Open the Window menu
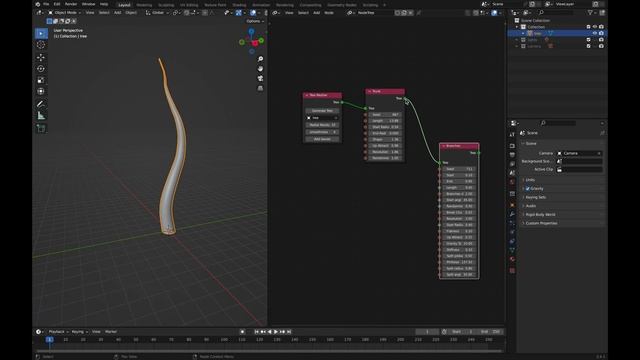640x360 pixels. click(x=88, y=4)
